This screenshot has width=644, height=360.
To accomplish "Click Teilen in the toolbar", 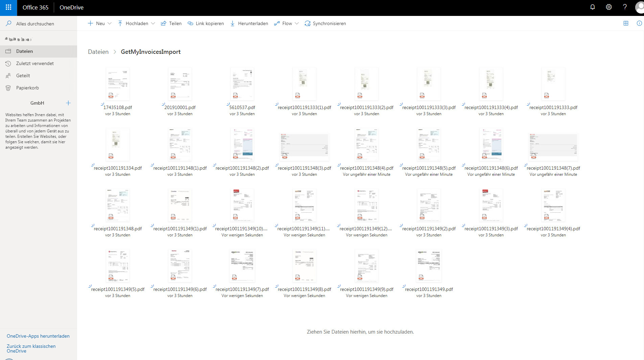I will (171, 23).
